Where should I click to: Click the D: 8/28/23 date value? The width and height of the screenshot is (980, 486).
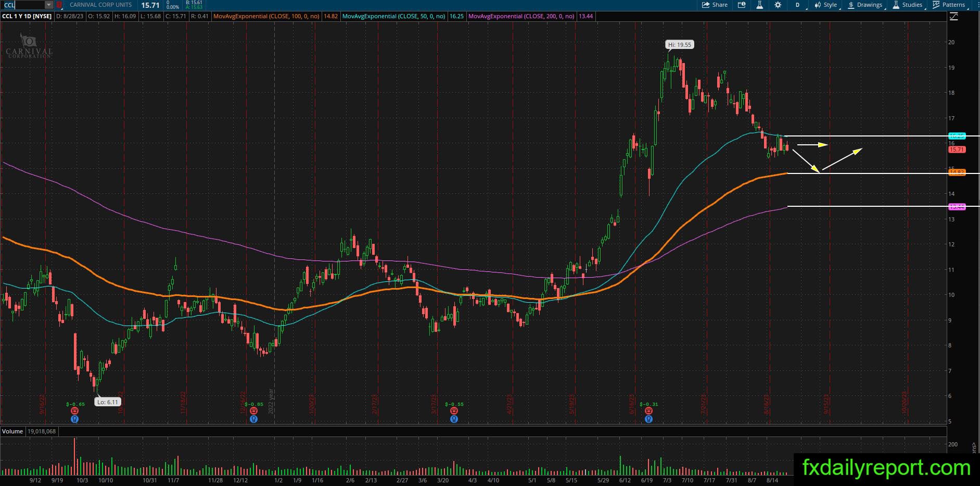click(x=70, y=16)
